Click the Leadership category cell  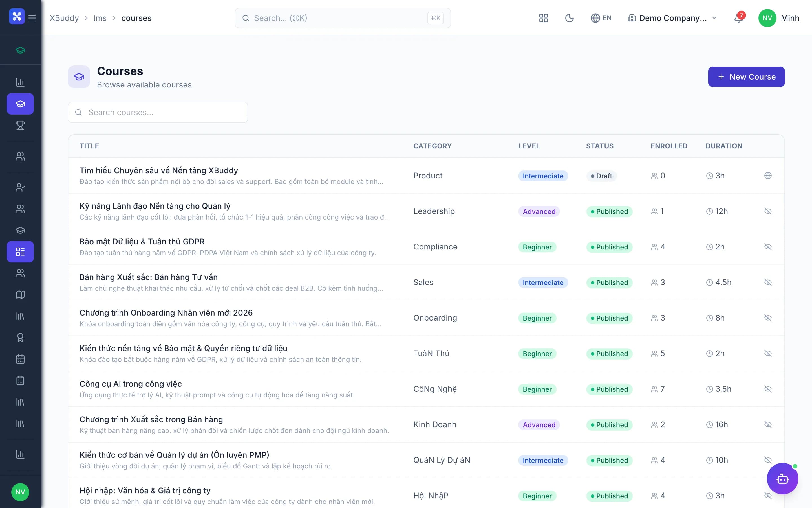(434, 211)
